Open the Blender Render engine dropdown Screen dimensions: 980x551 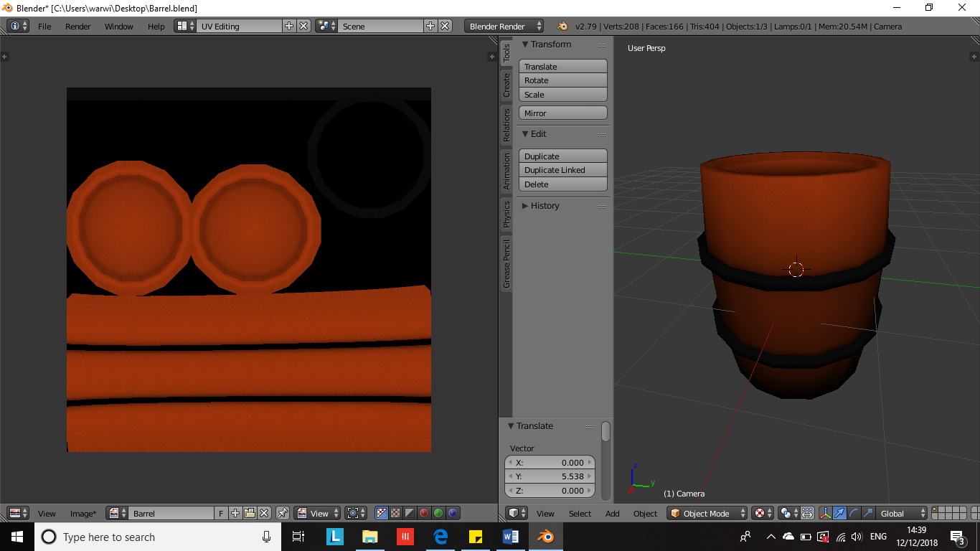click(504, 26)
